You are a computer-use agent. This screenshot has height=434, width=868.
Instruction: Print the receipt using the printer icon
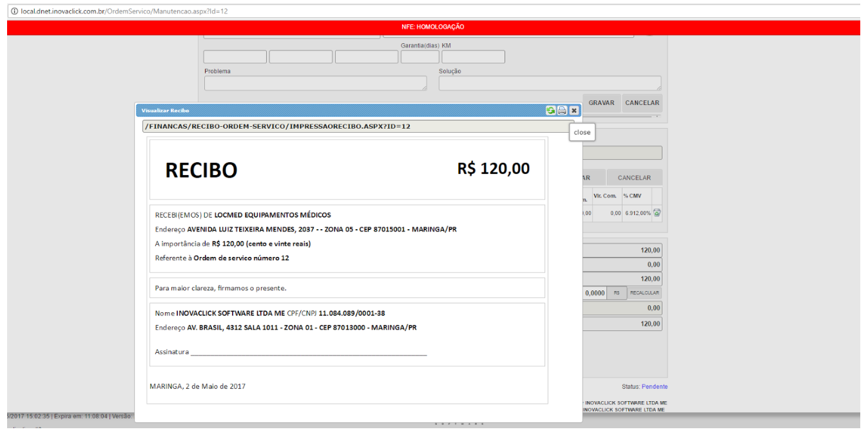[x=562, y=110]
